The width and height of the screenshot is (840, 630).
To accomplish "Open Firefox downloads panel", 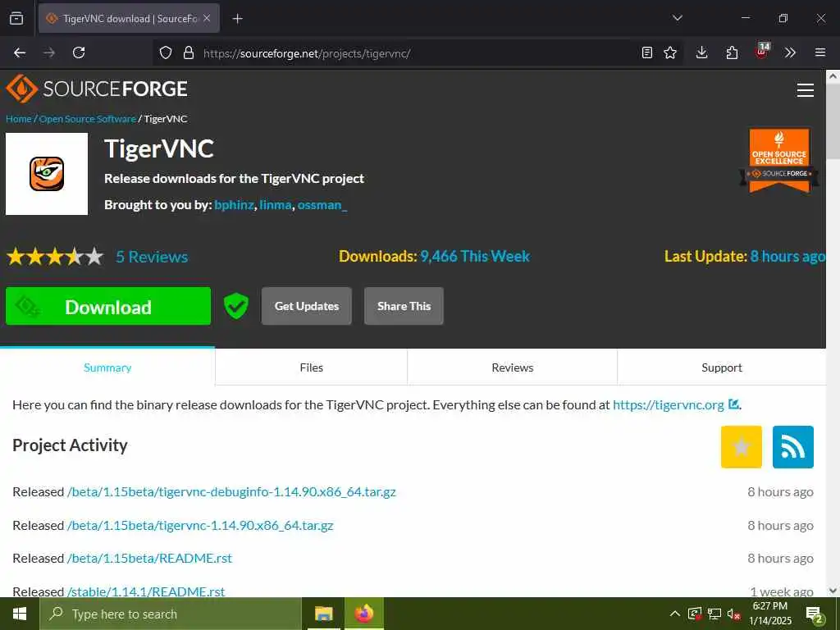I will (702, 52).
